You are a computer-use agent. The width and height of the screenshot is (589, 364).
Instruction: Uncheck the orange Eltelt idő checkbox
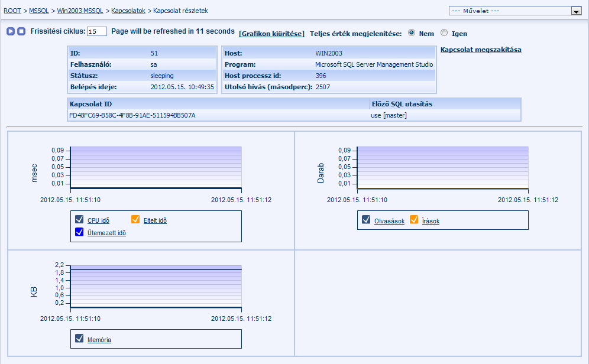click(135, 220)
